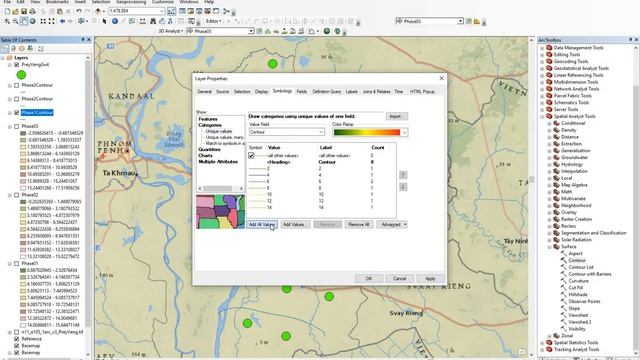The image size is (640, 360).
Task: Open the Geoprocessing menu
Action: 131,2
